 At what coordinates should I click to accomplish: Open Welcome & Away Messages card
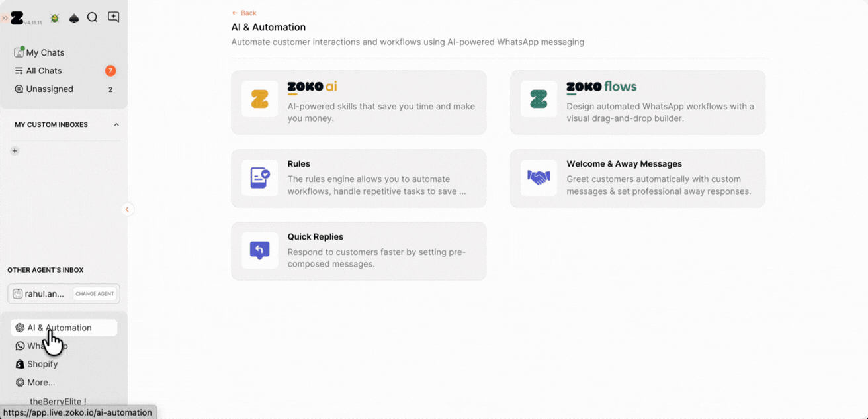point(638,178)
